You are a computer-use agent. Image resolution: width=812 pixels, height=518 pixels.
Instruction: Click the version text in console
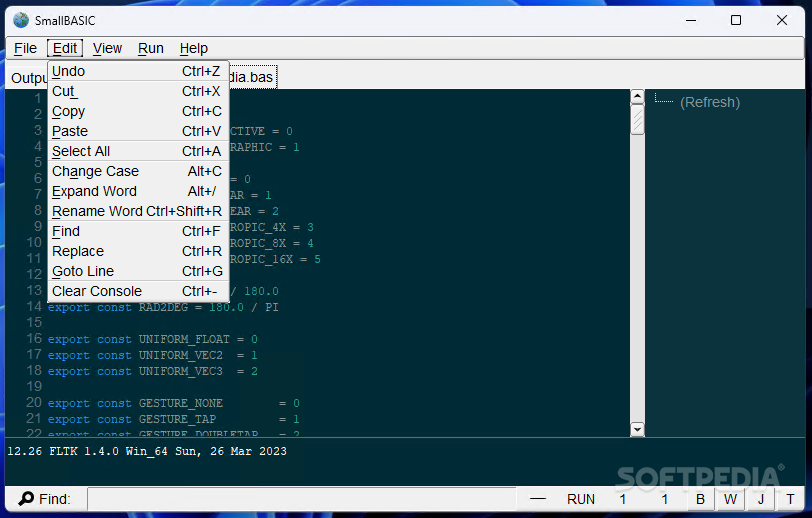(x=147, y=451)
